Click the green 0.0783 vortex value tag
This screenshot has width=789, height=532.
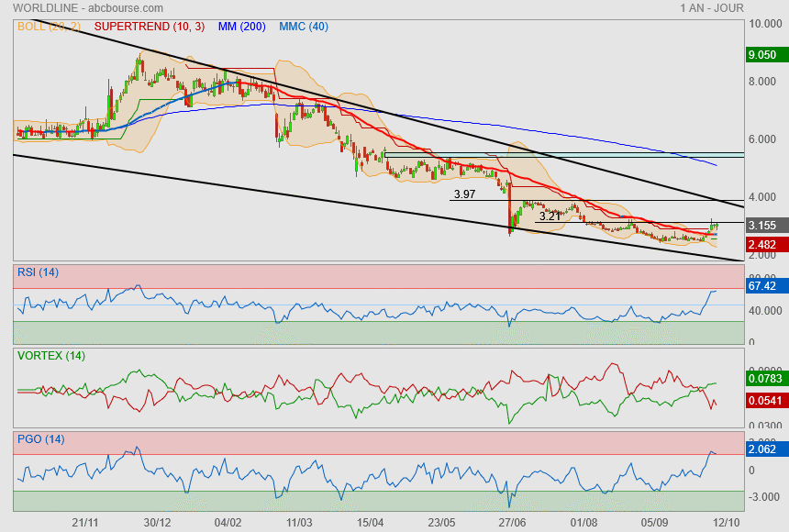[762, 378]
